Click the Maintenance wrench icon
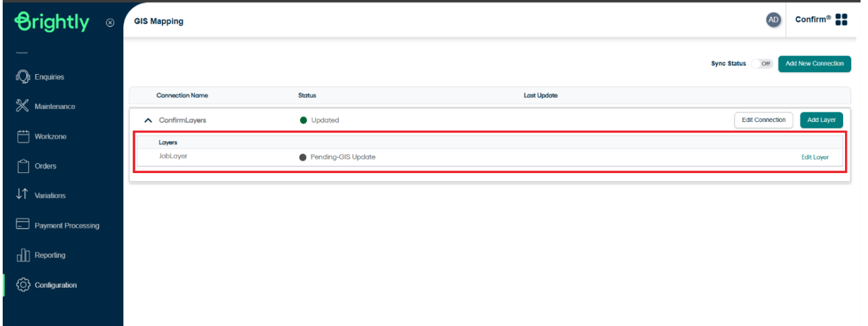This screenshot has height=326, width=868. (x=23, y=106)
